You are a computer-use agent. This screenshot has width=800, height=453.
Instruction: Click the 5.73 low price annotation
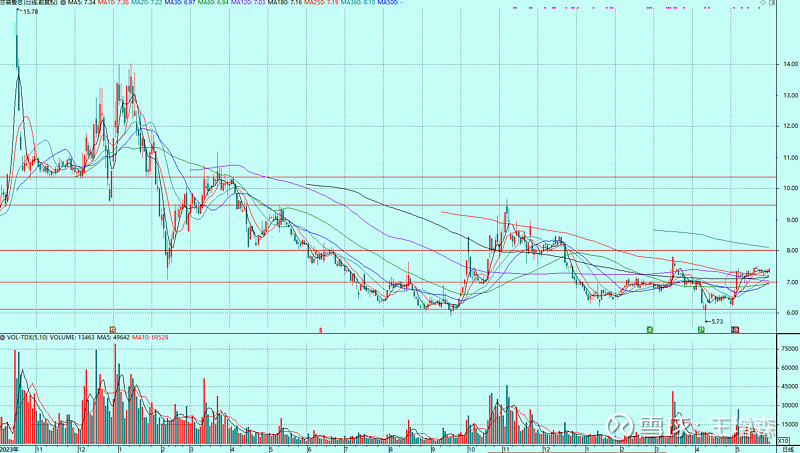click(717, 321)
